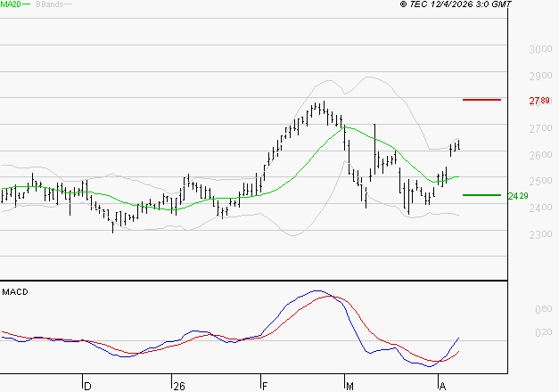Click the red 27.89 resistance value
Screen dimensions: 559x392
pos(539,101)
